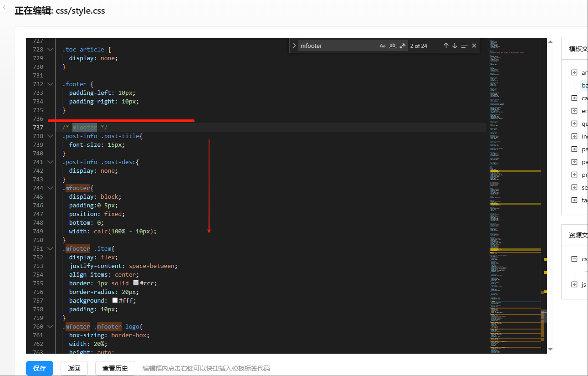
Task: Click 'align-items: center;' code line
Action: 104,274
